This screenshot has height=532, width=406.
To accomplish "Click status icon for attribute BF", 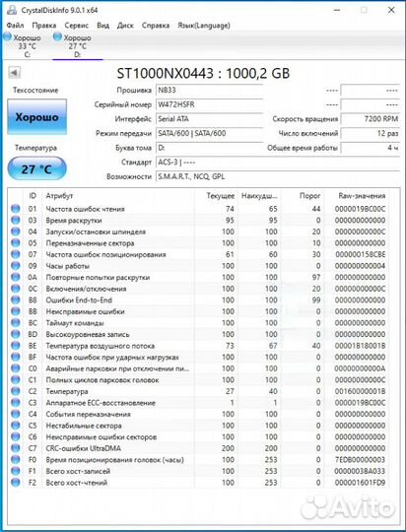I will pyautogui.click(x=16, y=357).
